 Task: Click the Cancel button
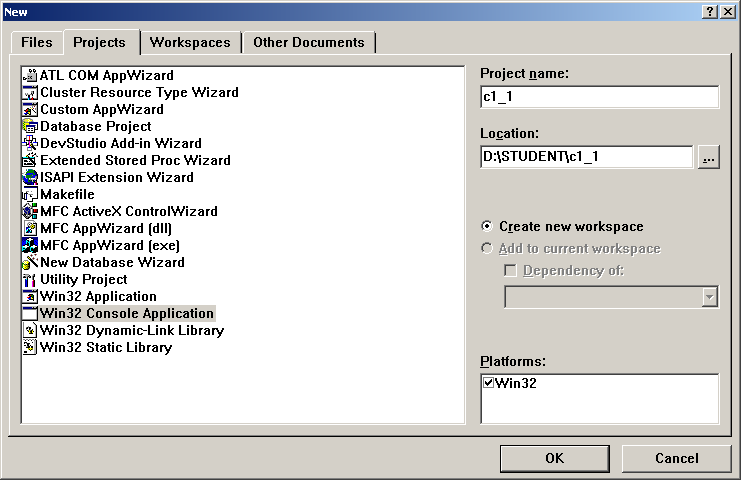pyautogui.click(x=676, y=458)
